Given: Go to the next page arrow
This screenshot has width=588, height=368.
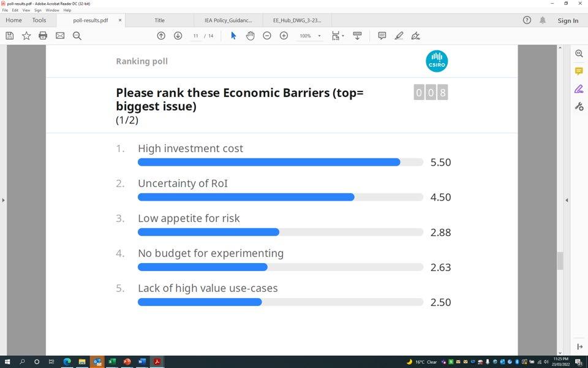Looking at the screenshot, I should (178, 36).
